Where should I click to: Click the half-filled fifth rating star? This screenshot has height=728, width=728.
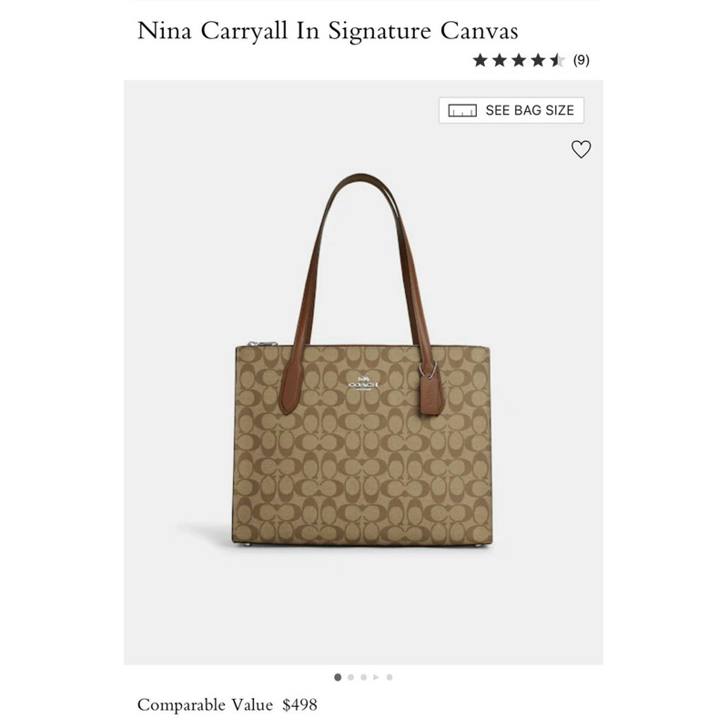tap(557, 60)
